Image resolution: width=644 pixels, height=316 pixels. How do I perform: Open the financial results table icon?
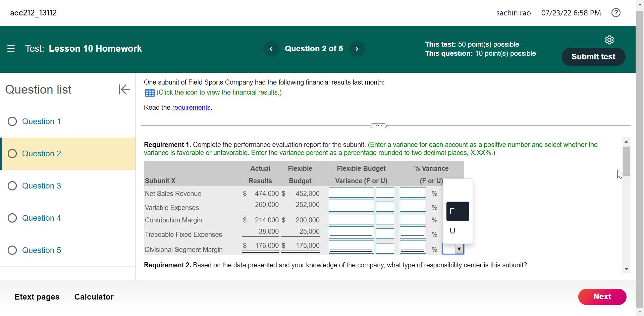pos(149,93)
